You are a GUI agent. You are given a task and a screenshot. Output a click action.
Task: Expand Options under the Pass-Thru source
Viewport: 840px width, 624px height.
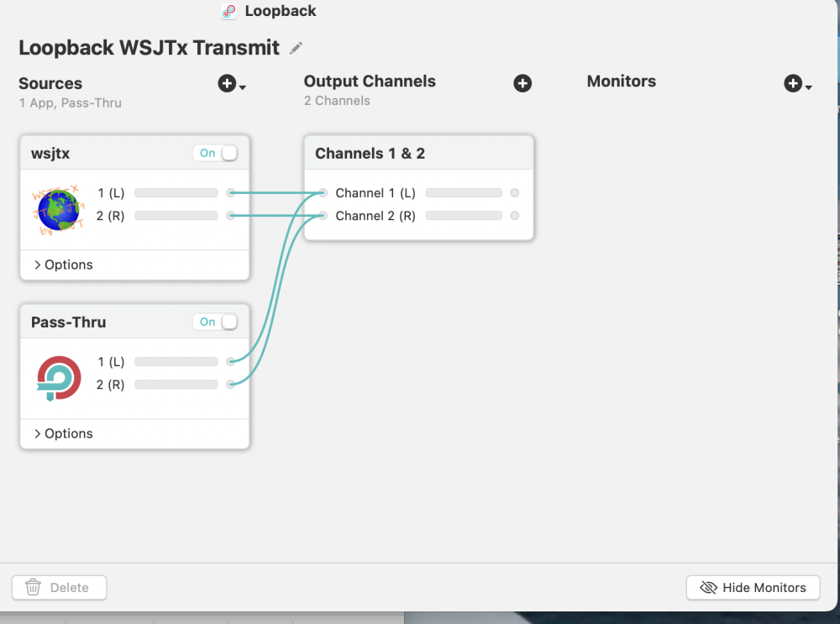coord(63,433)
